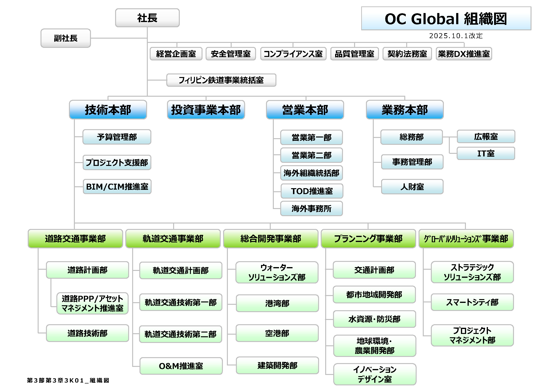Select the スマートシティ部 box
The width and height of the screenshot is (554, 392).
click(x=472, y=302)
